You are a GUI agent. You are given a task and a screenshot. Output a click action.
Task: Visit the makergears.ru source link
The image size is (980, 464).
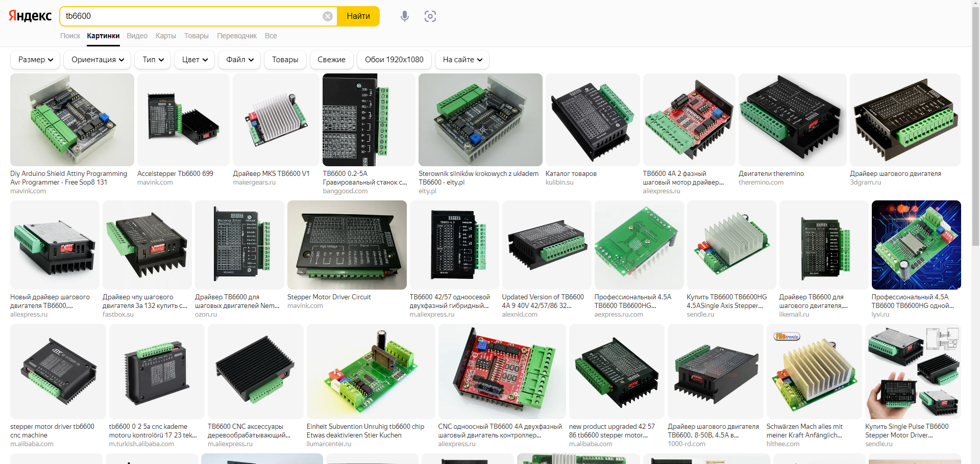point(254,182)
